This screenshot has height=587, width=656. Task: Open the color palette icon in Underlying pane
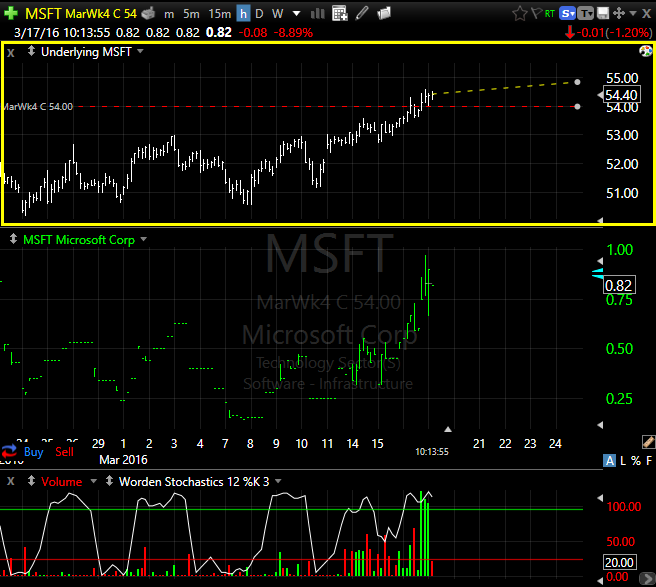646,51
